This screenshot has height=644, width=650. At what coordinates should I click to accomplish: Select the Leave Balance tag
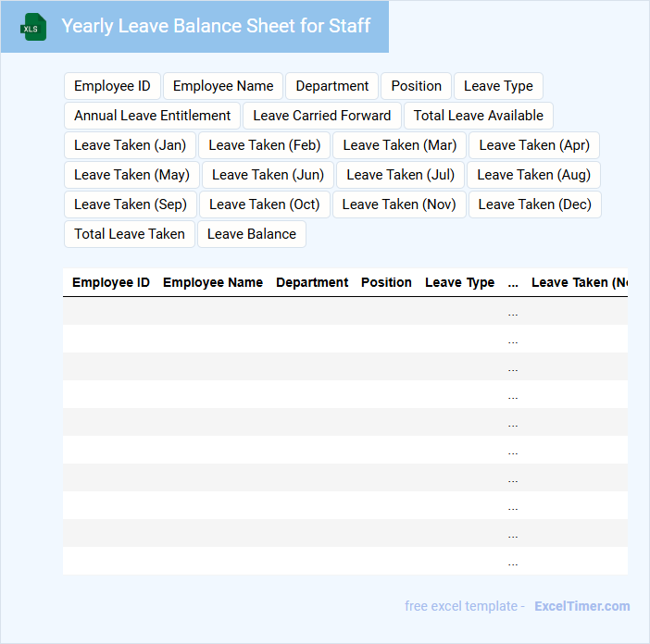pyautogui.click(x=252, y=234)
